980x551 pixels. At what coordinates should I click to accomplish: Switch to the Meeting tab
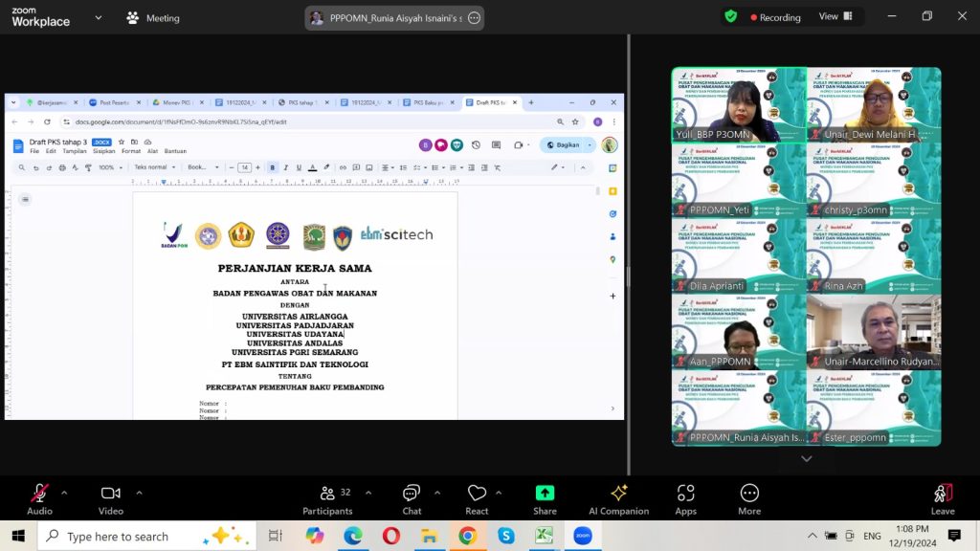[x=153, y=18]
